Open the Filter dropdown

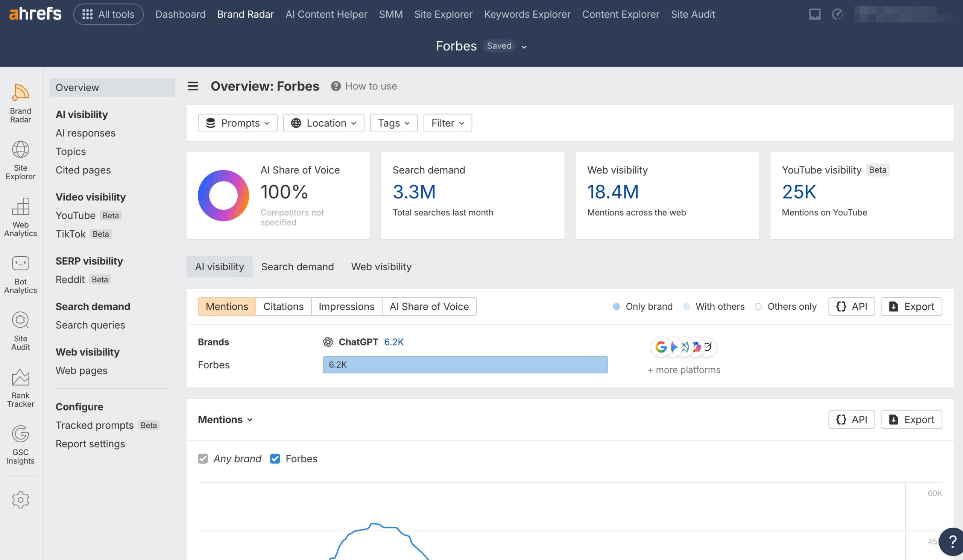448,123
